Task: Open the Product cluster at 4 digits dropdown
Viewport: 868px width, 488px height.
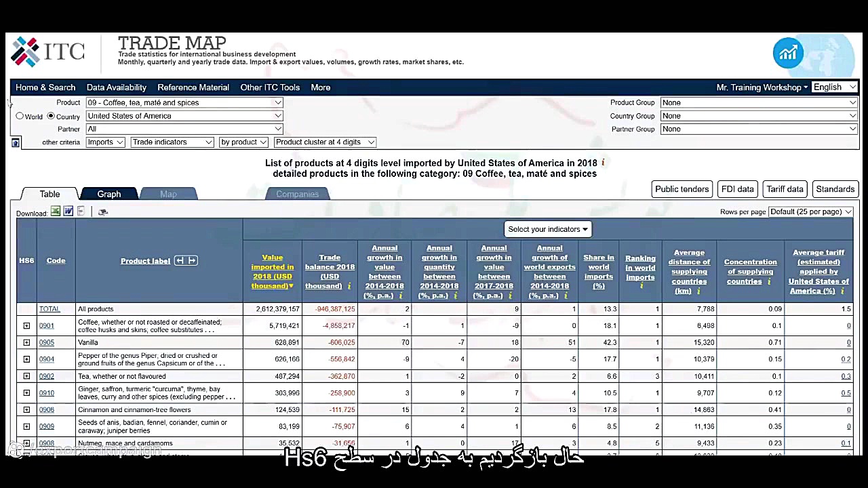Action: tap(325, 142)
